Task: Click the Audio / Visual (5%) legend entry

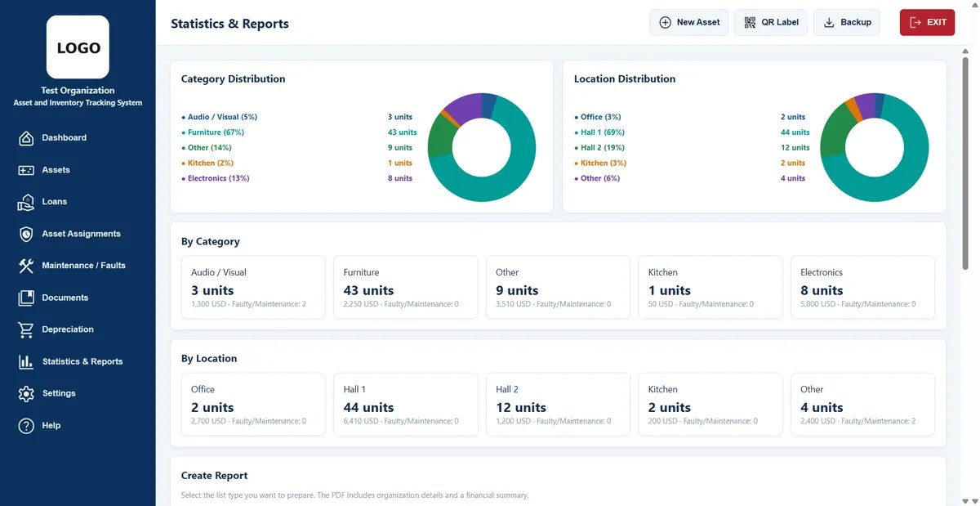Action: point(219,117)
